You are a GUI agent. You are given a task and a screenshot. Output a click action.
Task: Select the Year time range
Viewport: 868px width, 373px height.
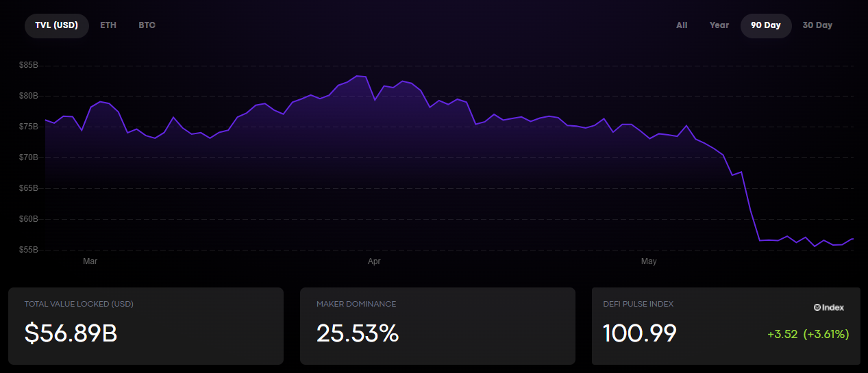pyautogui.click(x=719, y=25)
